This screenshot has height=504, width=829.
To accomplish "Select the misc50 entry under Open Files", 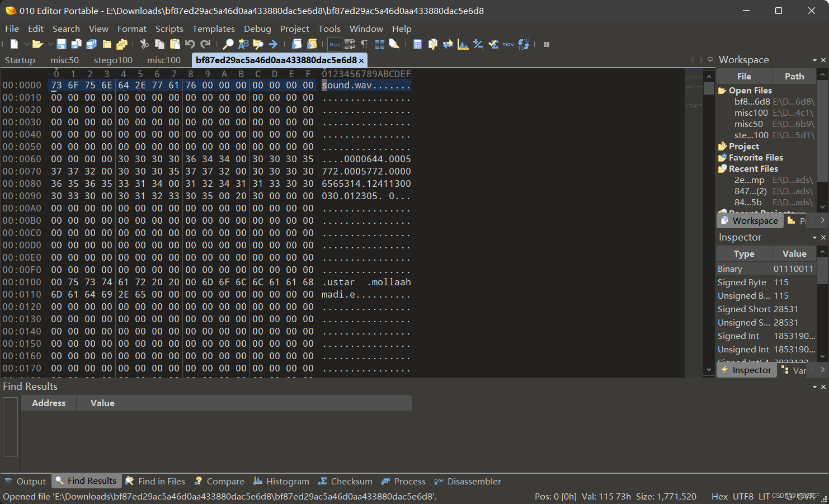I will (748, 124).
